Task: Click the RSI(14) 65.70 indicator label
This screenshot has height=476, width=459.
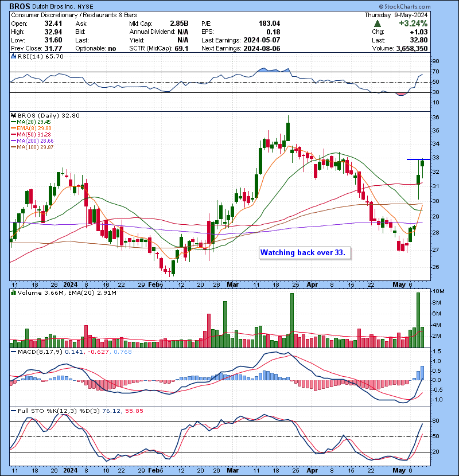Action: 41,56
